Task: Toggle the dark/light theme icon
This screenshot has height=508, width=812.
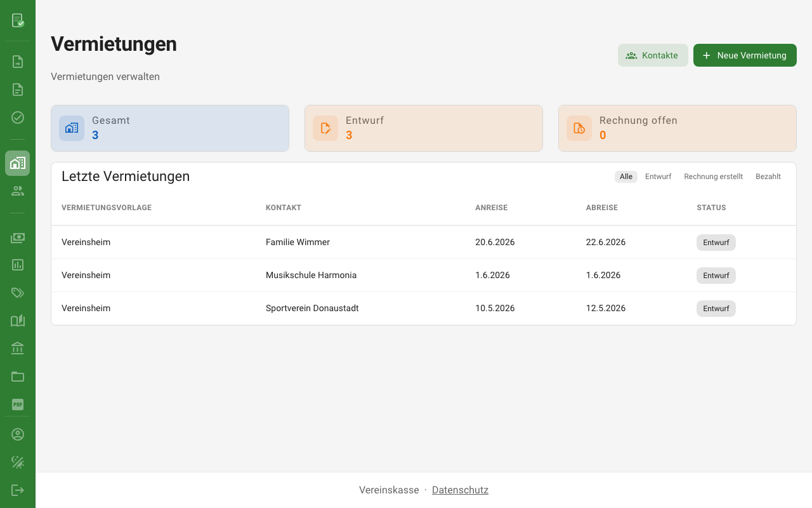Action: [18, 462]
